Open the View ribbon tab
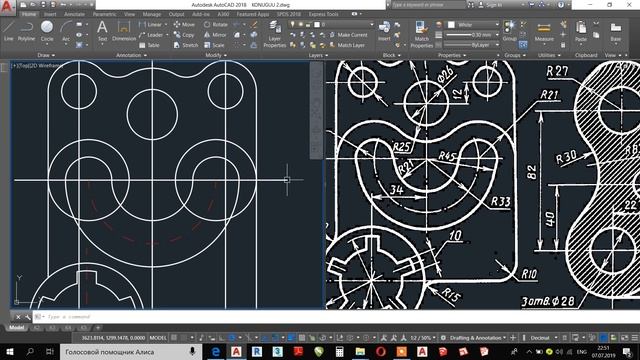This screenshot has height=360, width=640. tap(129, 14)
